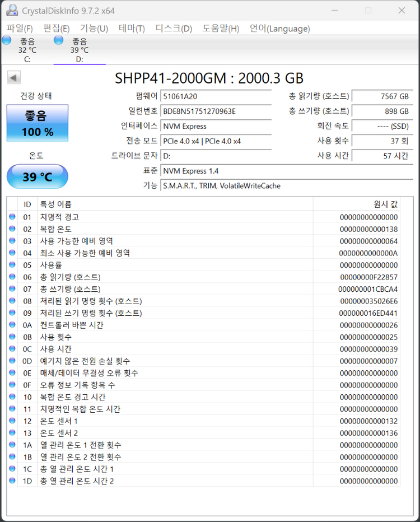Click the disk title SHPP41-2000GM : 2000.3 GB
Screen dimensions: 420x522
tap(209, 78)
